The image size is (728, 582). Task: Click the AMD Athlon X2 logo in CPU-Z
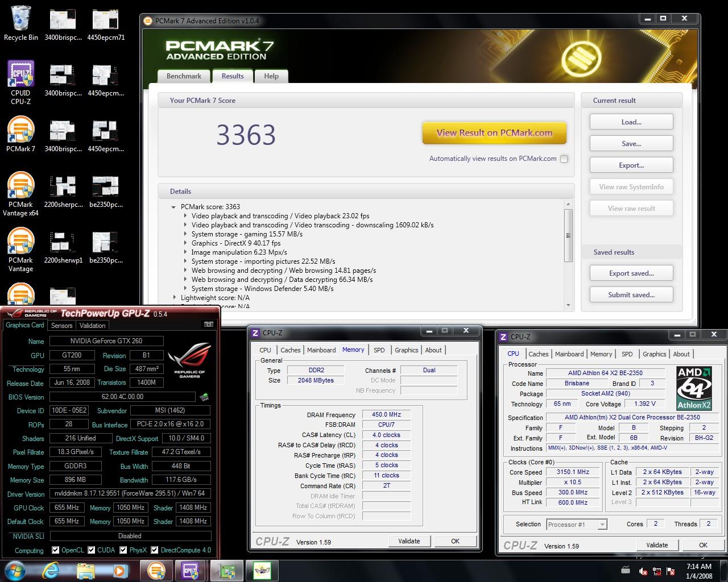[x=694, y=389]
